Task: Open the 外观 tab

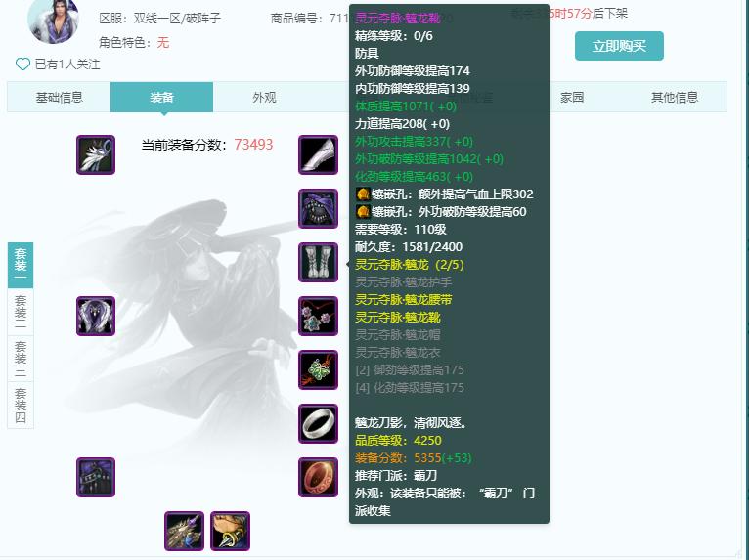Action: tap(264, 98)
